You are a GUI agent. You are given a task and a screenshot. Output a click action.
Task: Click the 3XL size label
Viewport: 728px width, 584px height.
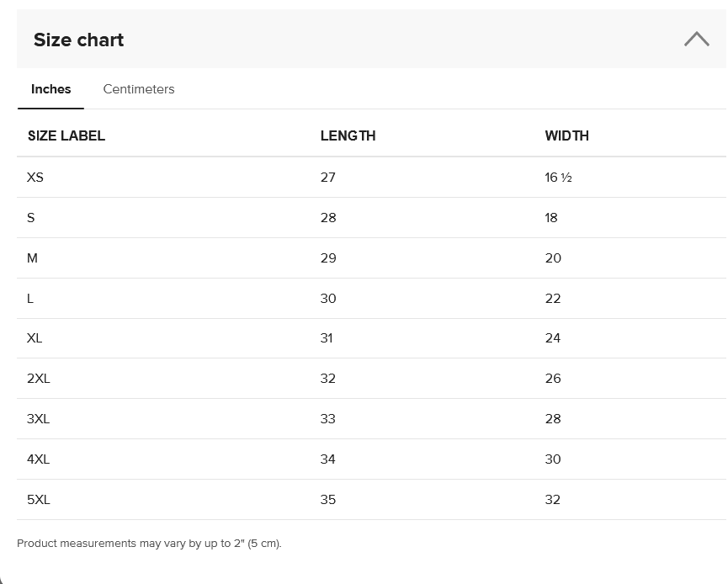(39, 419)
